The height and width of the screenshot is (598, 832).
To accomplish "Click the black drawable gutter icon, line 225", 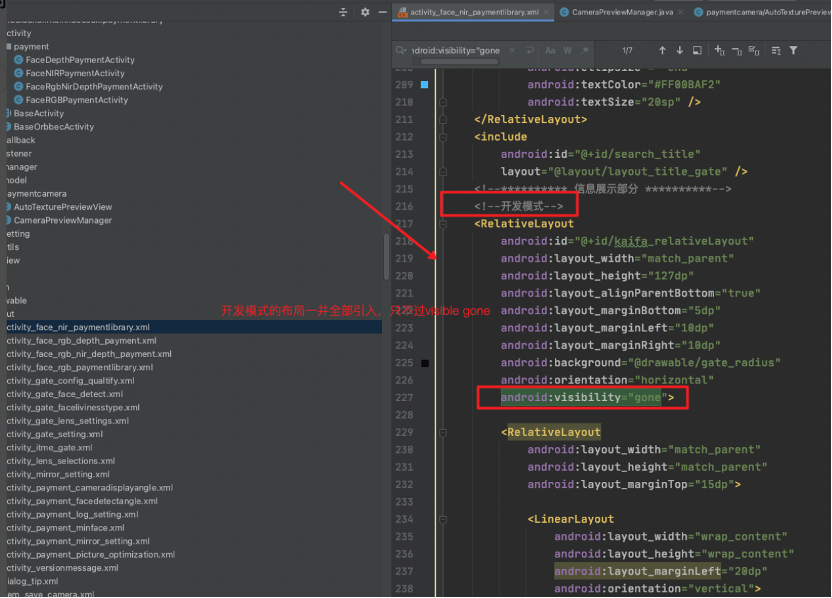I will (425, 363).
